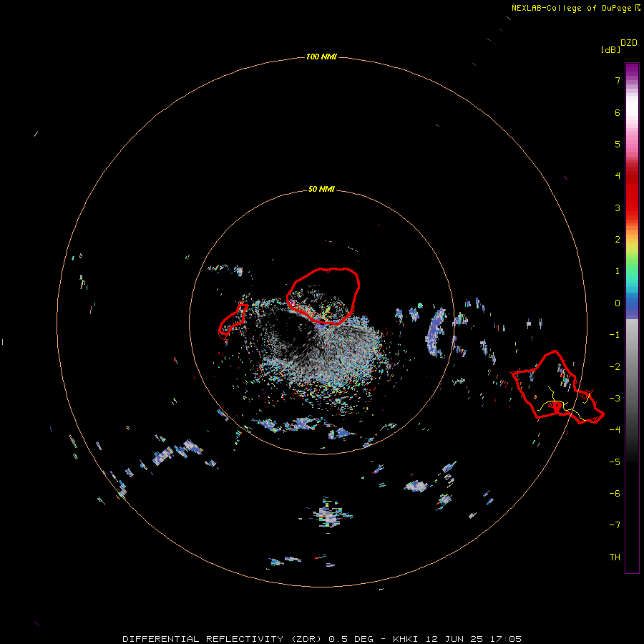644x644 pixels.
Task: Click the 7 dB tick label
Action: [618, 80]
